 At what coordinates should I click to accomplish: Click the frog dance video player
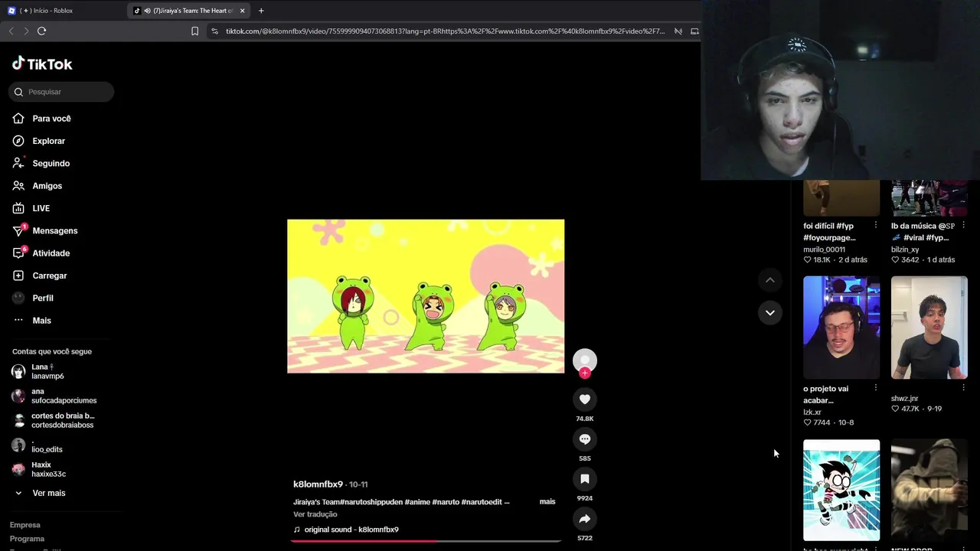tap(426, 296)
